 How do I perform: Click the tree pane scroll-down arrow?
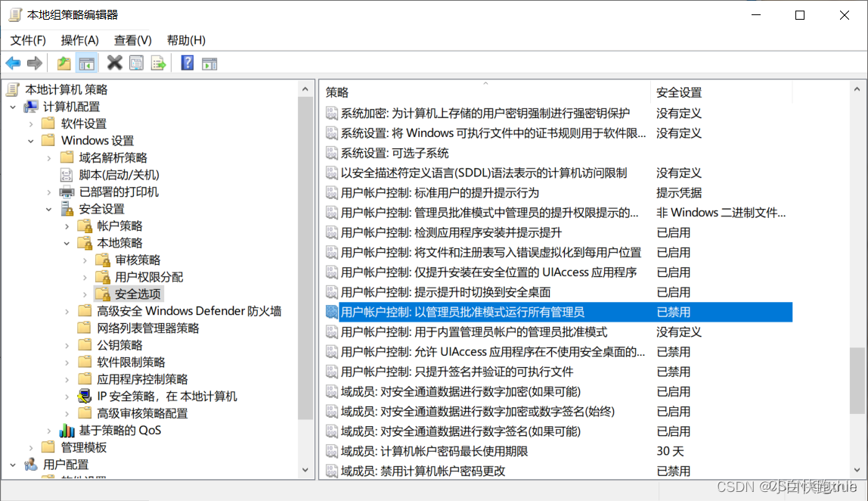[305, 470]
